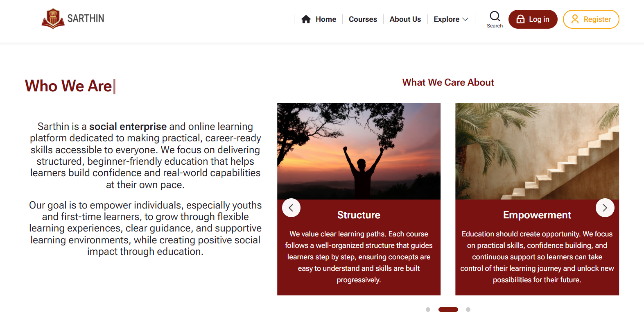Expand the Explore chevron arrow

pos(465,19)
